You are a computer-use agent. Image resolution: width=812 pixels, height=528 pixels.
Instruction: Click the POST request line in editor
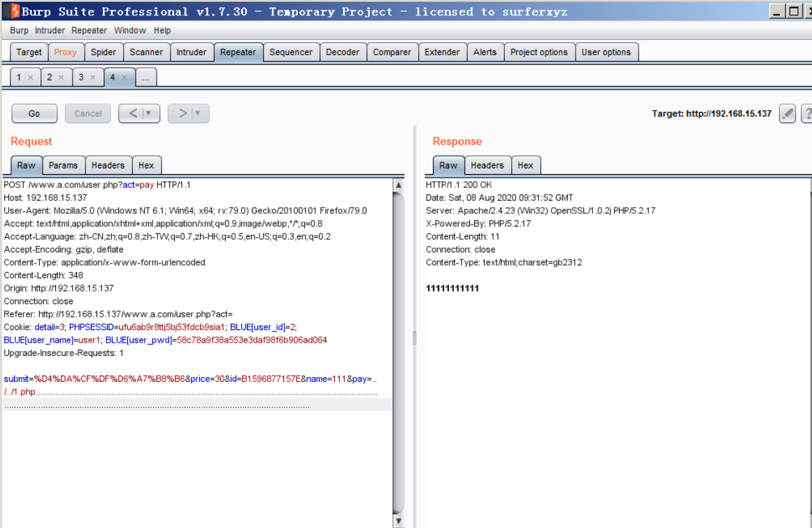(97, 185)
